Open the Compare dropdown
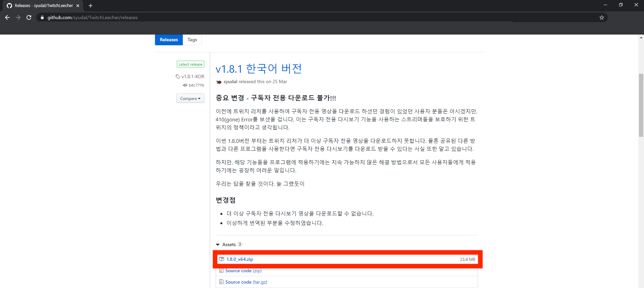 190,98
